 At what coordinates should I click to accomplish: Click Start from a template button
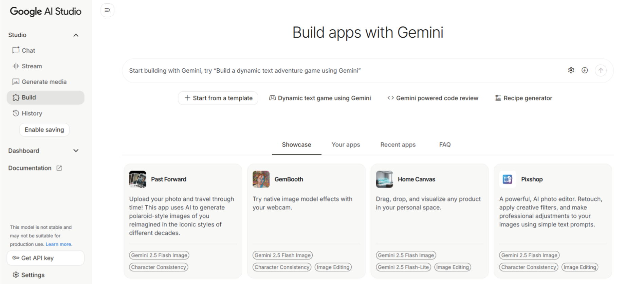[218, 98]
